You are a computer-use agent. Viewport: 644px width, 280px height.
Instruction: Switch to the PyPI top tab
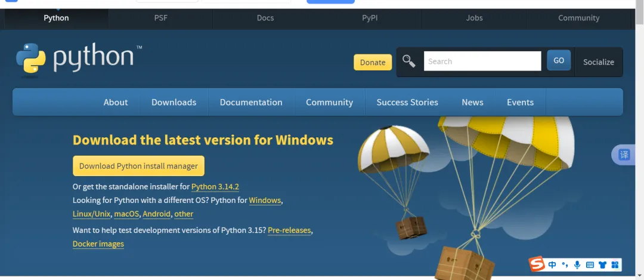click(370, 18)
